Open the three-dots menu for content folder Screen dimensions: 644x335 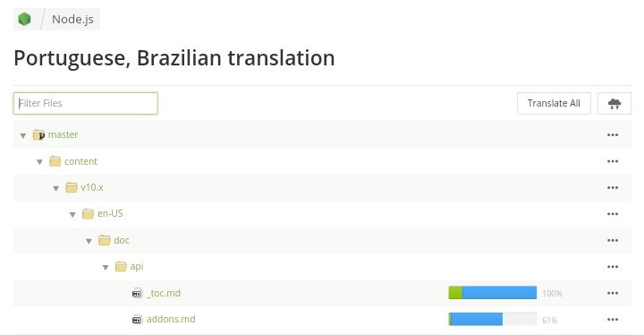point(613,161)
